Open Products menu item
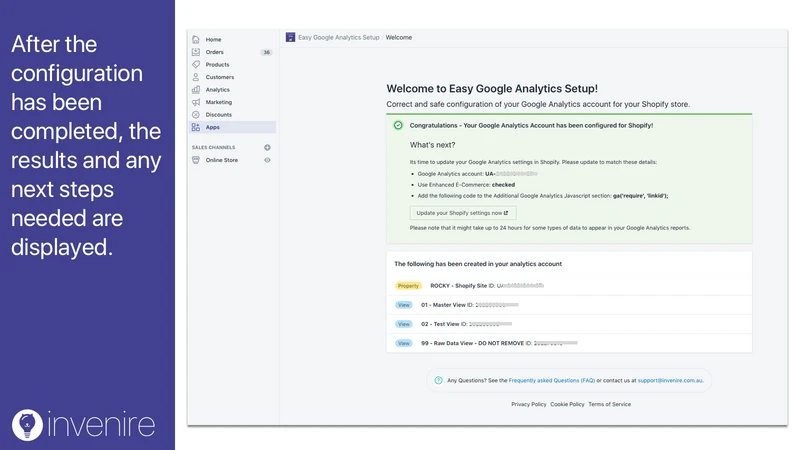Image resolution: width=800 pixels, height=450 pixels. pyautogui.click(x=217, y=65)
